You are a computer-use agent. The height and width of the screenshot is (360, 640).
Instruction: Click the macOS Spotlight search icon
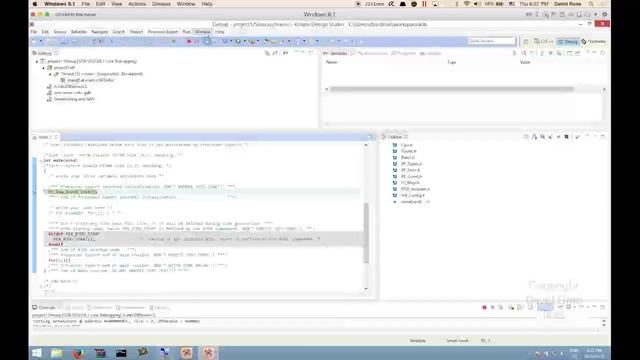(591, 4)
